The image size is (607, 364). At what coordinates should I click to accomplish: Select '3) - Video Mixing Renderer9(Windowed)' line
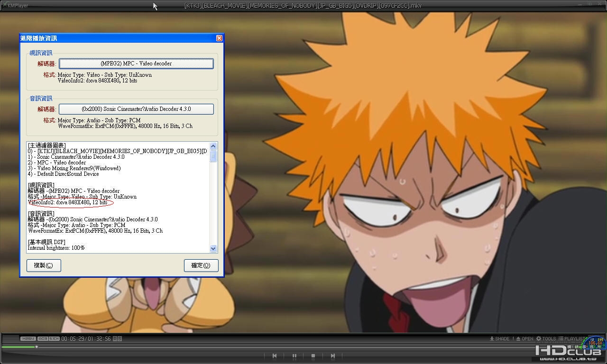tap(74, 168)
